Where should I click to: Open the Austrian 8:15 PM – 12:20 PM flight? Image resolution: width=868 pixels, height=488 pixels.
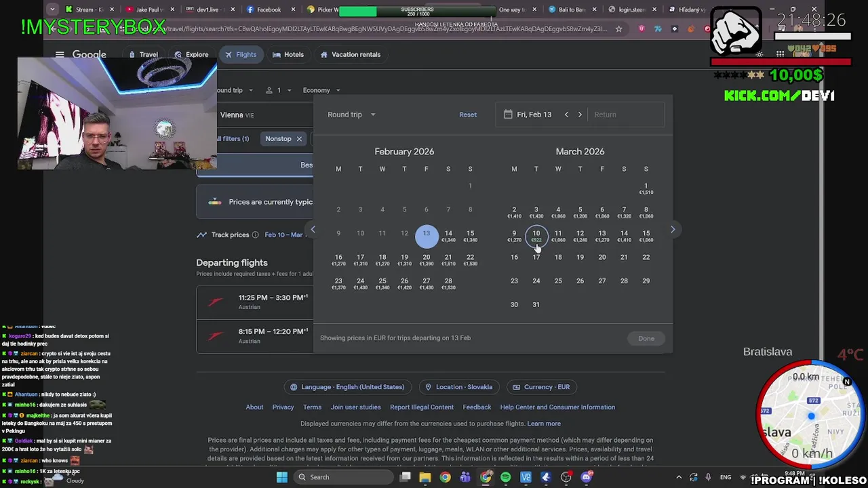255,336
